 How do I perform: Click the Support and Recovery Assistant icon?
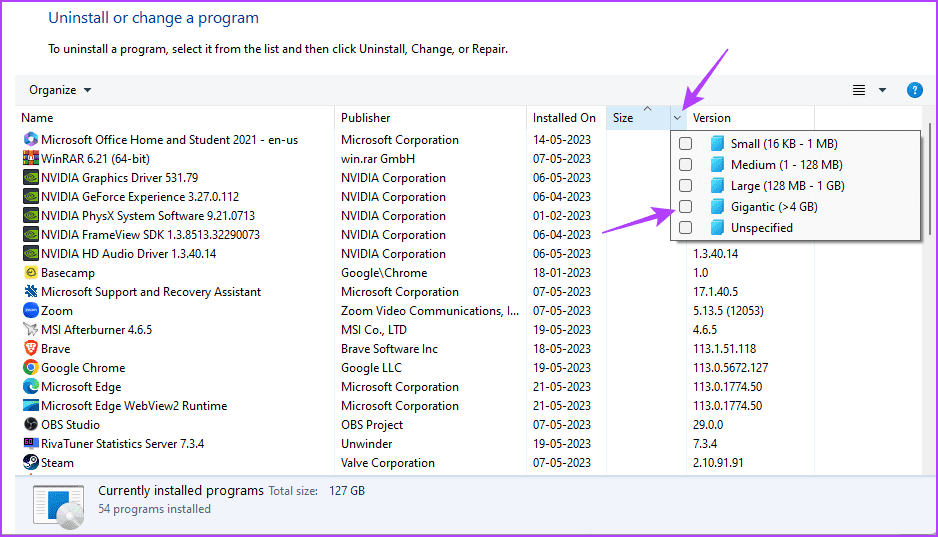(x=31, y=292)
